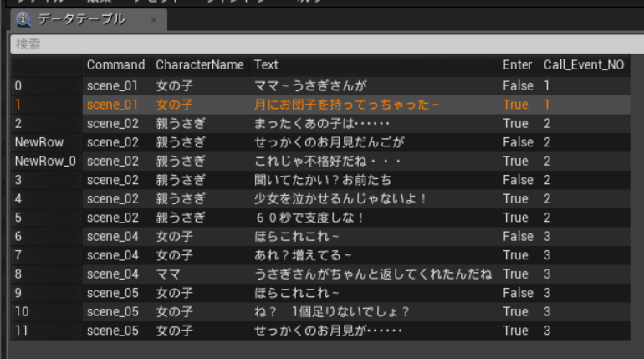Click scene_01 command in row 0
Screen dimensions: 644x359
pos(112,86)
